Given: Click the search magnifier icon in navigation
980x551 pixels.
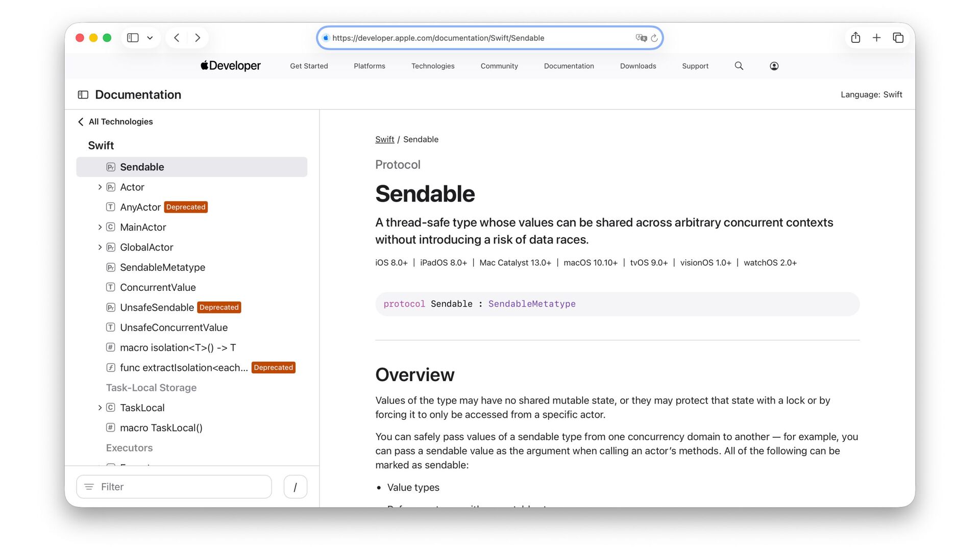Looking at the screenshot, I should [x=739, y=66].
